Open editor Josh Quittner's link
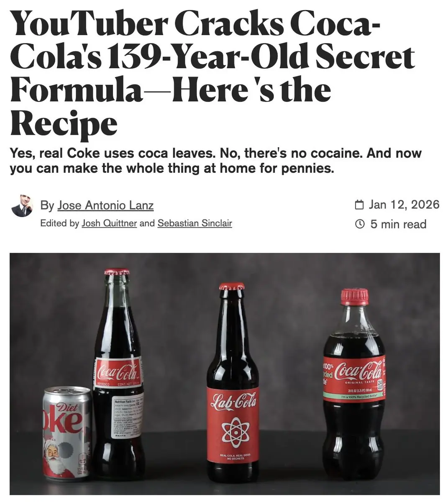The height and width of the screenshot is (502, 448). click(x=109, y=223)
